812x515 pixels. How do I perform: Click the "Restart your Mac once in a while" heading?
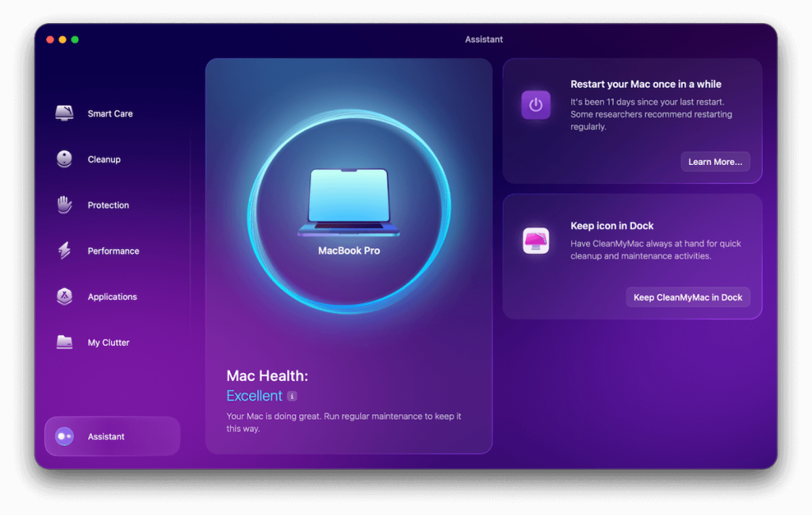pos(645,84)
